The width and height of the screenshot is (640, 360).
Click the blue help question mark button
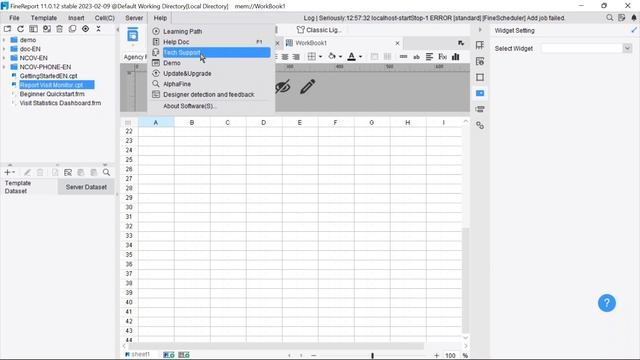pos(607,303)
